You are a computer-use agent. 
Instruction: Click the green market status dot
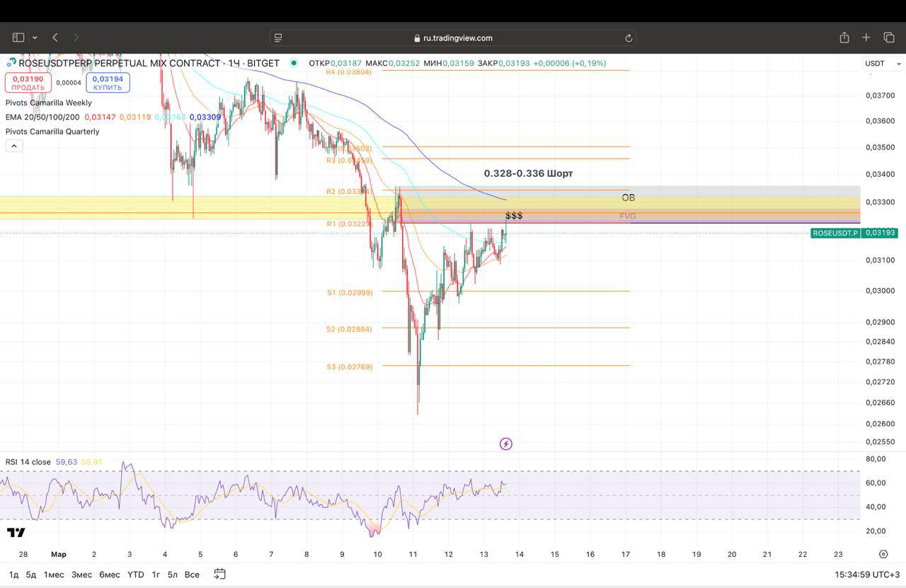click(x=294, y=63)
